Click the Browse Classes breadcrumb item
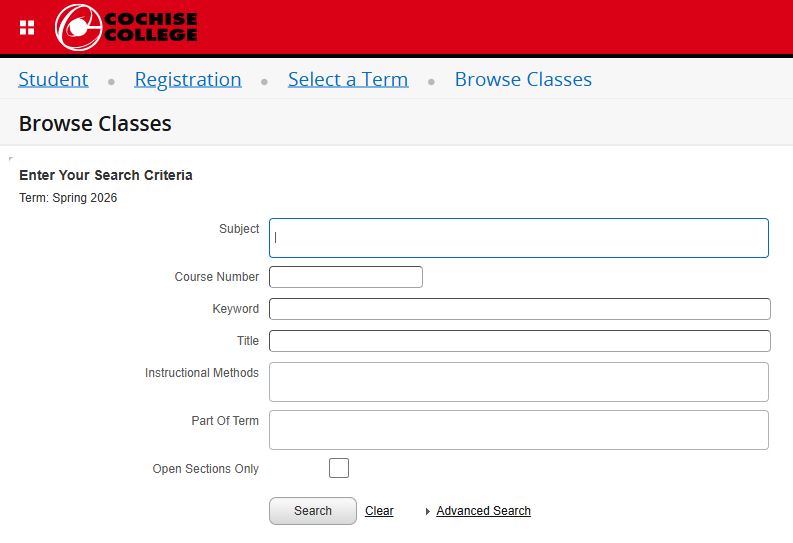The height and width of the screenshot is (543, 793). click(523, 79)
